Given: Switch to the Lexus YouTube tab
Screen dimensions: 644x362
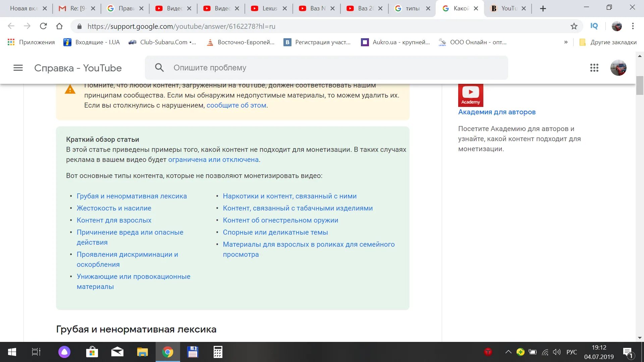Looking at the screenshot, I should tap(269, 8).
